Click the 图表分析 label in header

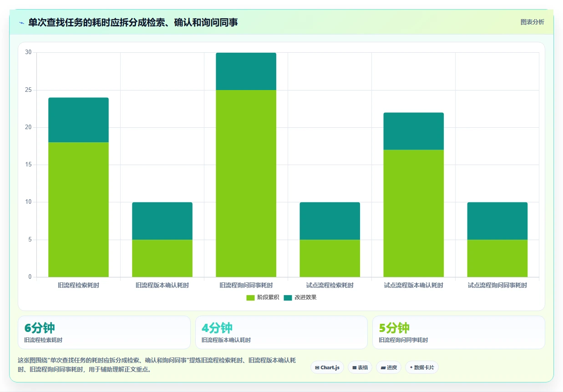532,22
